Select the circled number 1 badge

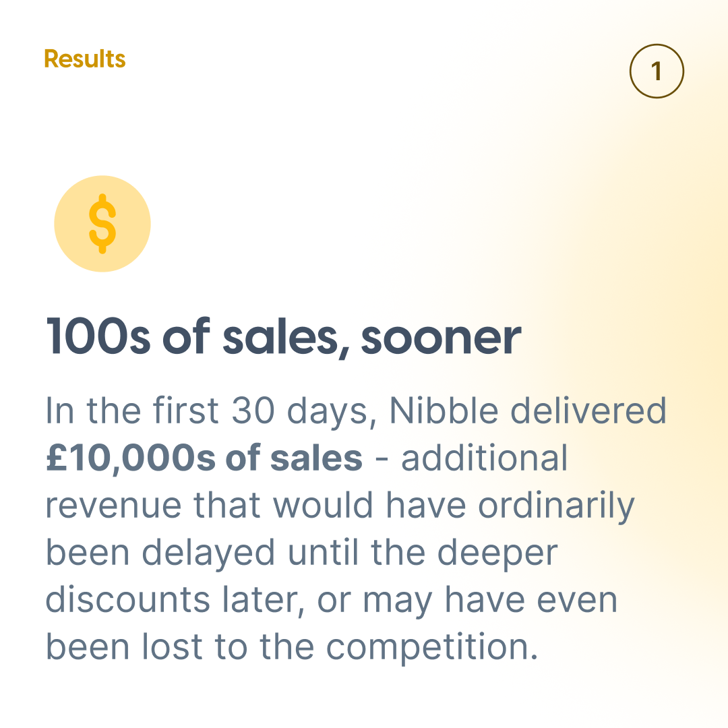coord(657,71)
